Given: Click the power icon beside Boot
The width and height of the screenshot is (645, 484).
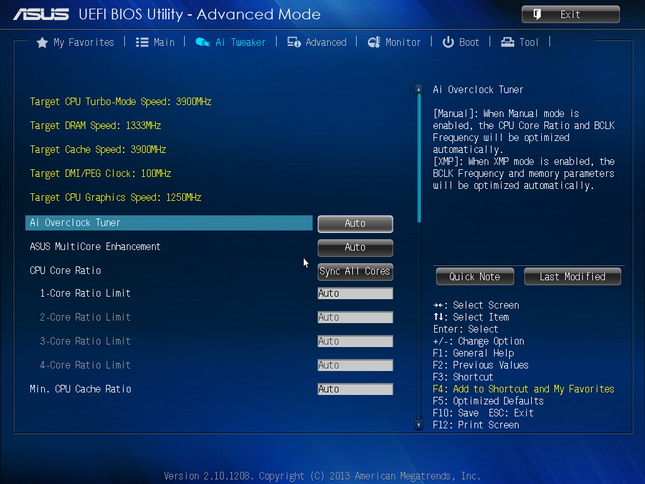Looking at the screenshot, I should 448,42.
